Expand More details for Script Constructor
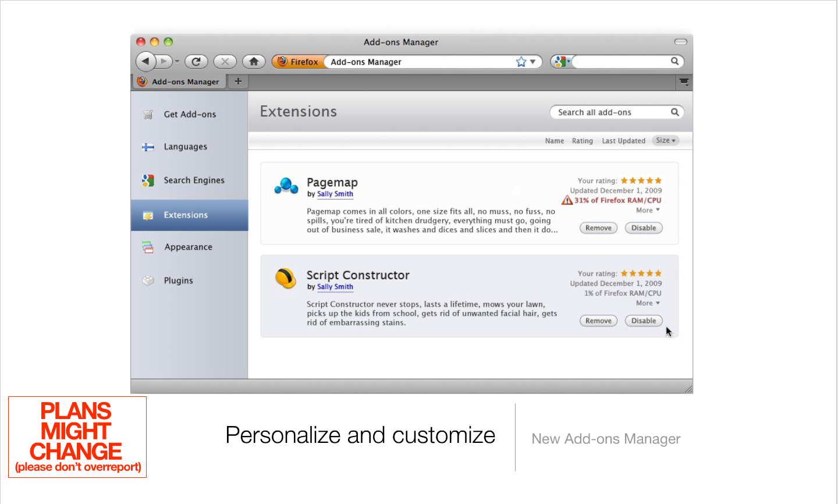Viewport: 838px width, 504px height. pos(648,303)
